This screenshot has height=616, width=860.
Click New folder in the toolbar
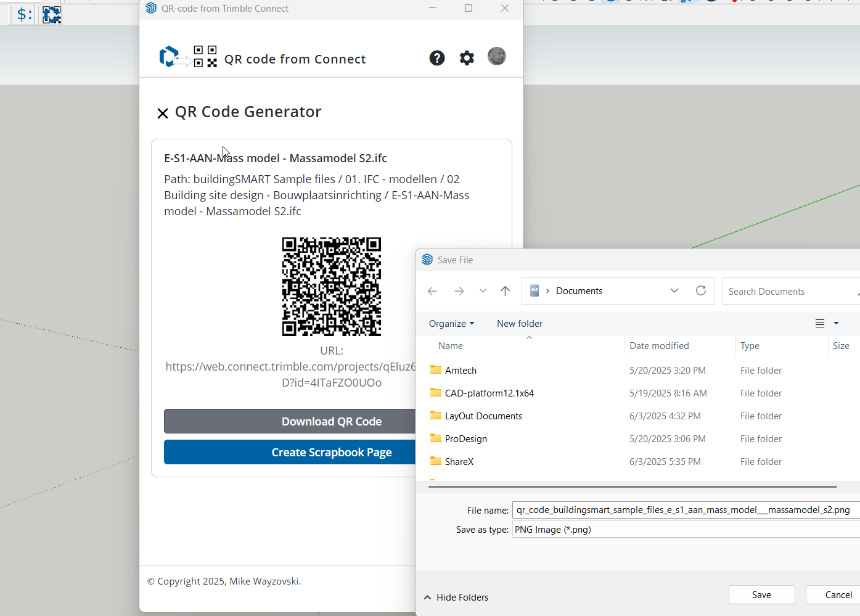(519, 324)
